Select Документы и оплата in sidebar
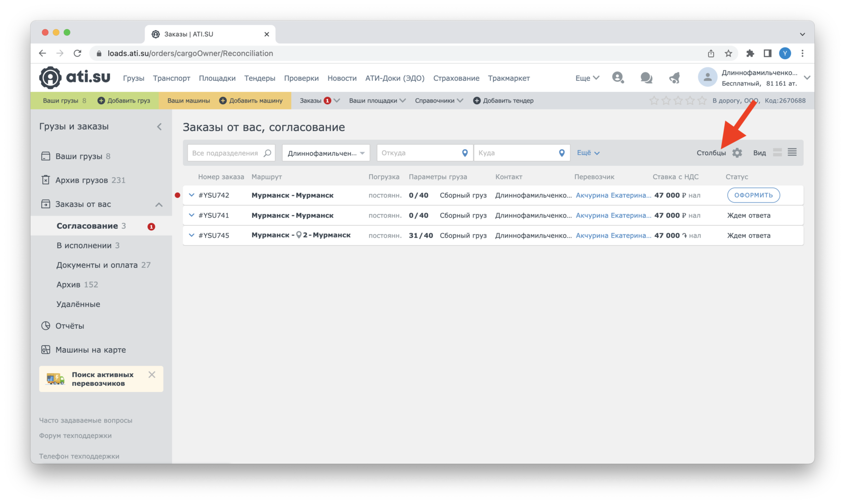 click(104, 265)
